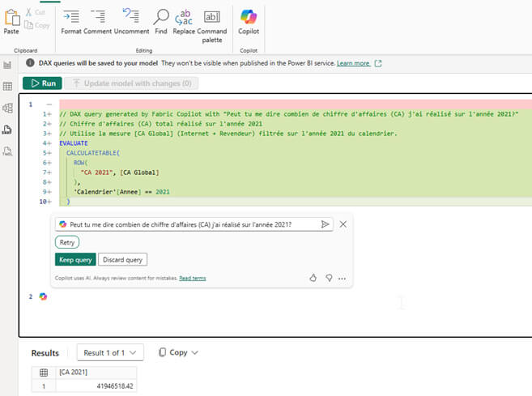Image resolution: width=532 pixels, height=396 pixels.
Task: Close the inline Copilot prompt box
Action: 343,224
